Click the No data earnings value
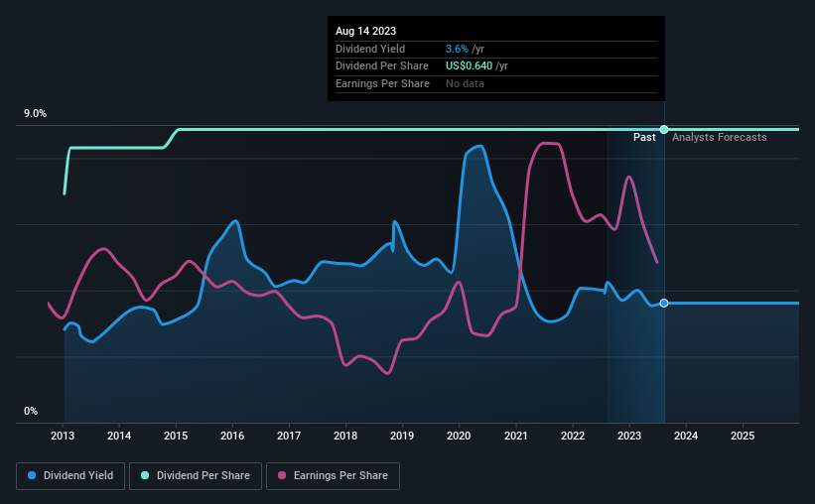 click(x=465, y=83)
